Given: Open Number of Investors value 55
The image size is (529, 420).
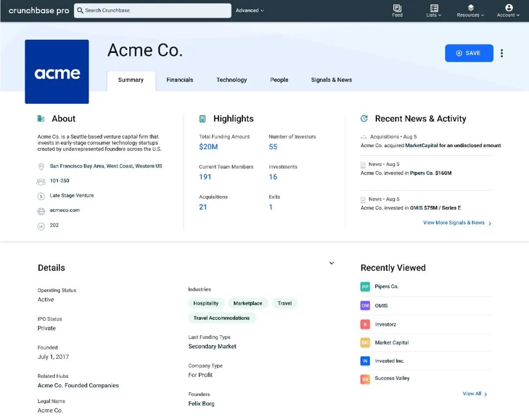Looking at the screenshot, I should (273, 147).
